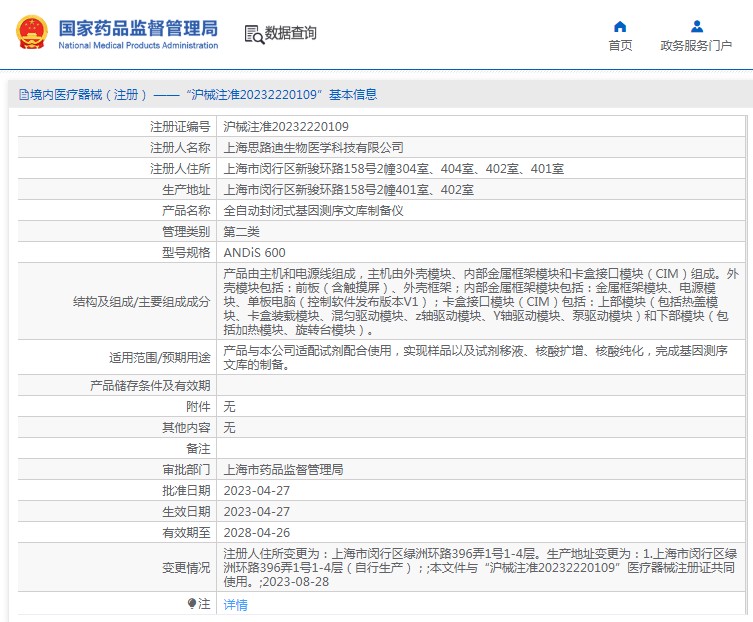Viewport: 753px width, 622px height.
Task: Click 上海思路迪生物医学科技有限公司 cell
Action: [x=313, y=147]
